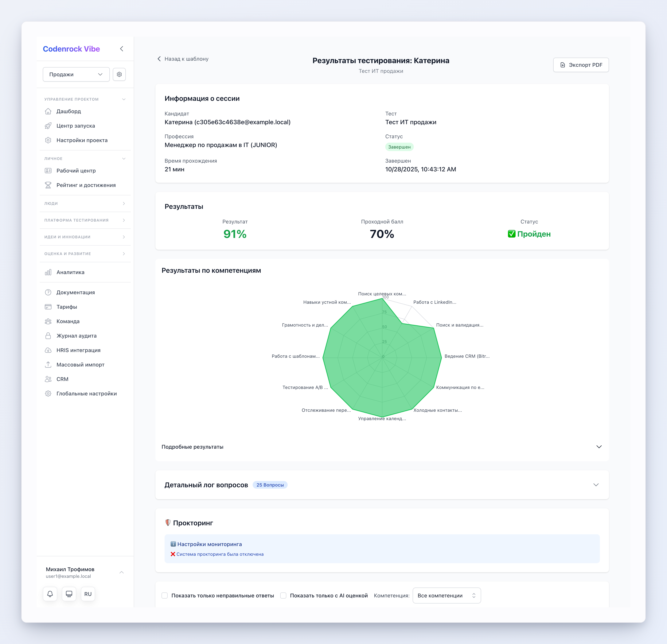Viewport: 667px width, 644px height.
Task: Open project settings gear next to Продажи
Action: tap(119, 74)
